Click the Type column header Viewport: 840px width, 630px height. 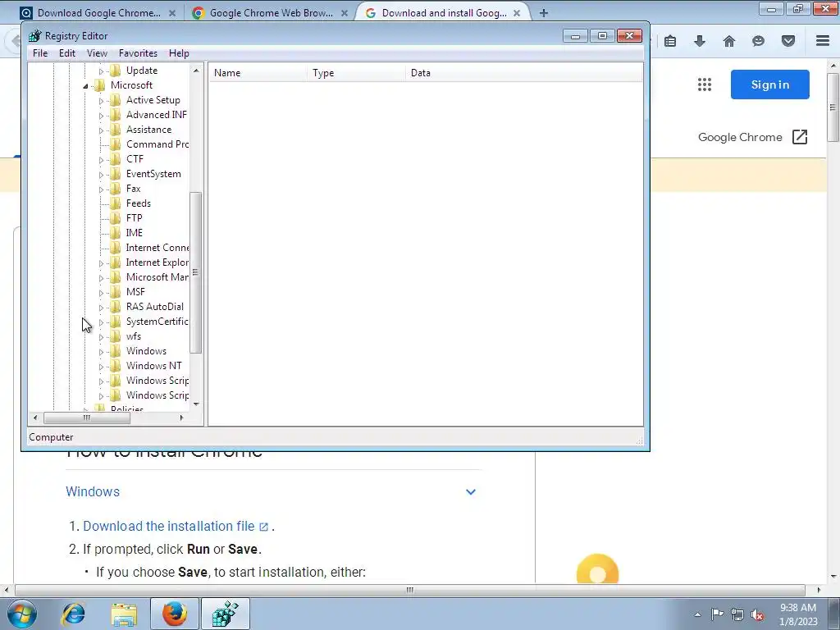click(357, 73)
